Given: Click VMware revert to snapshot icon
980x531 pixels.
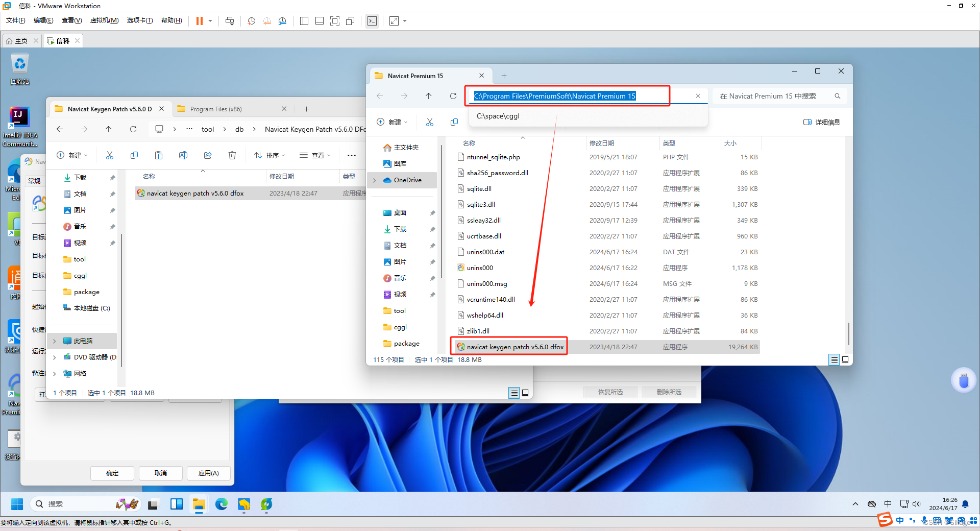Looking at the screenshot, I should [267, 21].
